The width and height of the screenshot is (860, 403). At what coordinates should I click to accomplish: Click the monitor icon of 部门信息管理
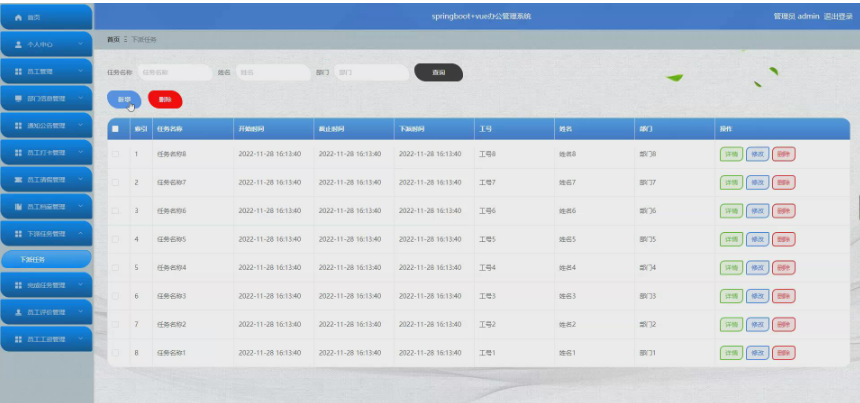point(18,99)
